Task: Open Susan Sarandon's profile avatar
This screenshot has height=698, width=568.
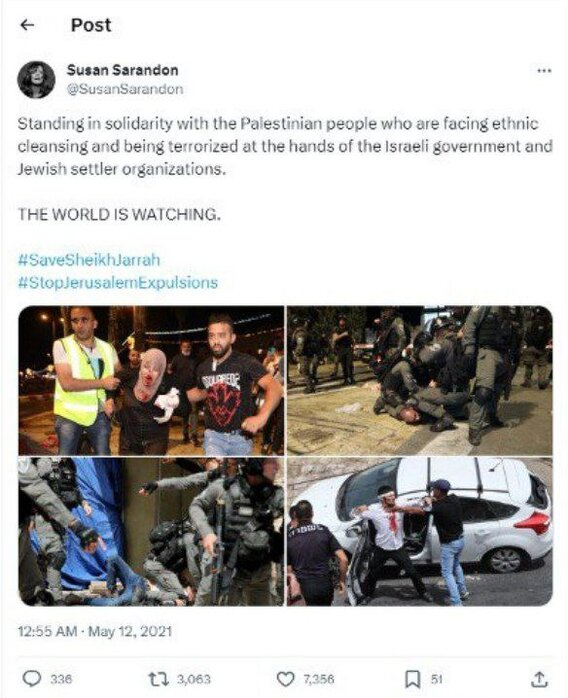Action: (36, 80)
